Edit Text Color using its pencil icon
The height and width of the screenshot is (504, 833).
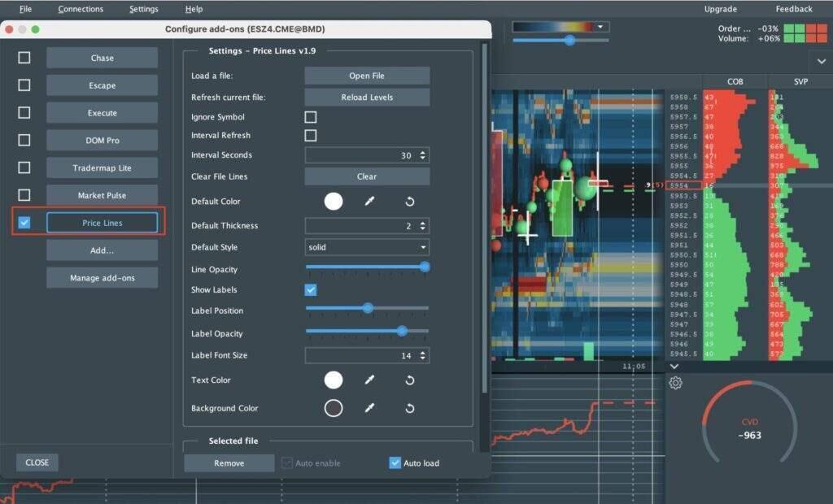point(370,380)
